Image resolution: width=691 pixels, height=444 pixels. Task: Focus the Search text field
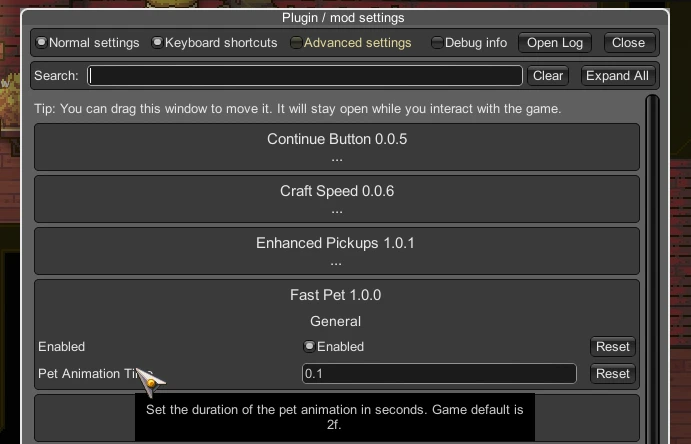pyautogui.click(x=305, y=76)
